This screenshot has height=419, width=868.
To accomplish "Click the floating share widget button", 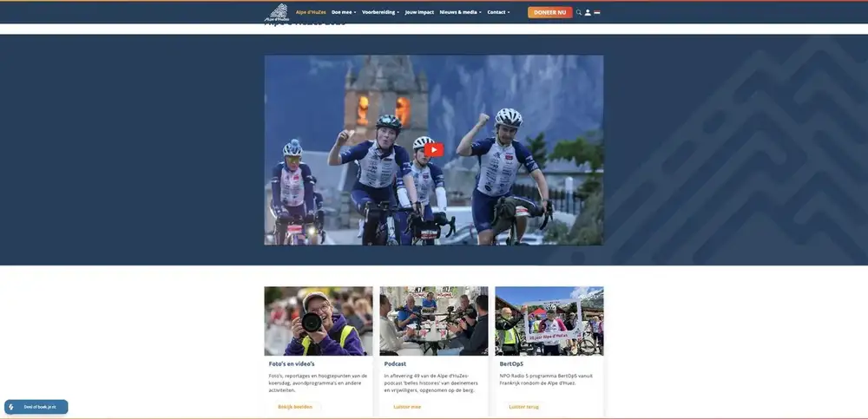I will 36,407.
